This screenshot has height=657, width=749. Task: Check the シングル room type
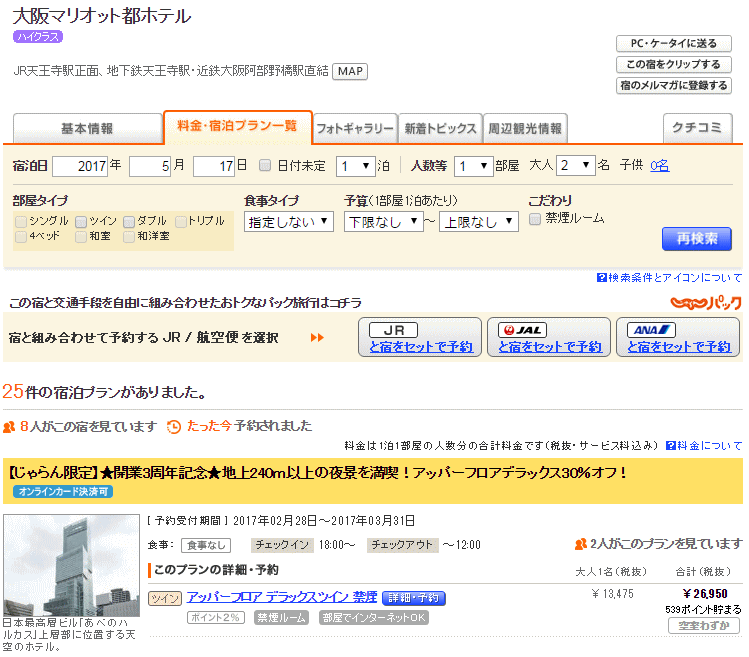click(x=21, y=222)
